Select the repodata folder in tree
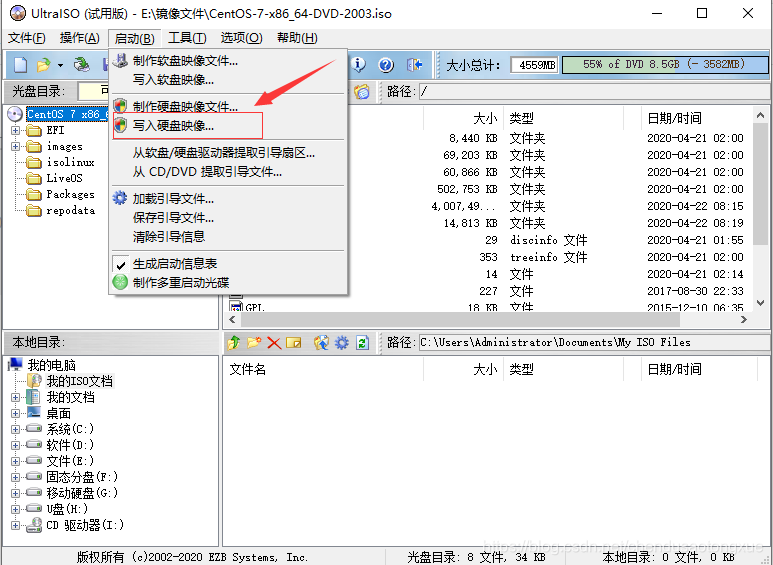This screenshot has height=565, width=773. 70,211
